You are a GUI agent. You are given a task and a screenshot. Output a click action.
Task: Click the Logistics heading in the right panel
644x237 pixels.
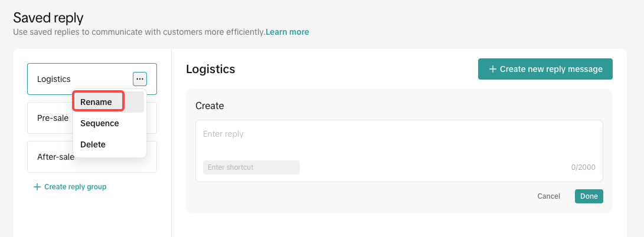211,69
